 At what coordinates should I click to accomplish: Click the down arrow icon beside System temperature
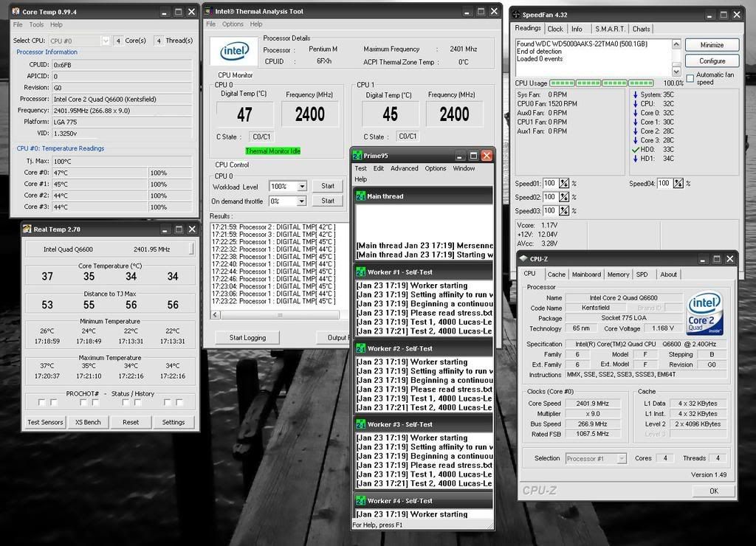[636, 94]
